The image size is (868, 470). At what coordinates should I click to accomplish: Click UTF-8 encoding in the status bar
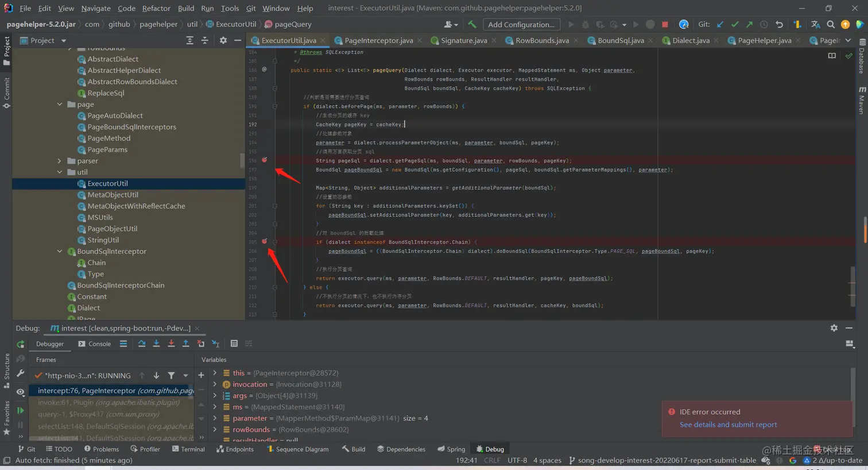[x=517, y=460]
